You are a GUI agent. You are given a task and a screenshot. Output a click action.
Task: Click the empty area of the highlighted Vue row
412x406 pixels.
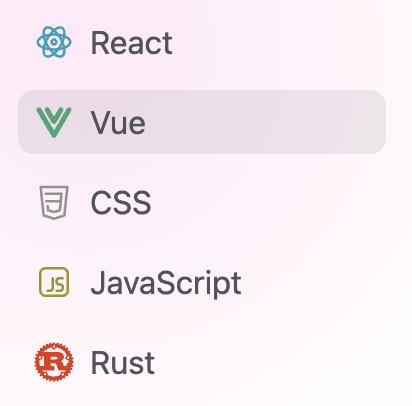tap(267, 122)
